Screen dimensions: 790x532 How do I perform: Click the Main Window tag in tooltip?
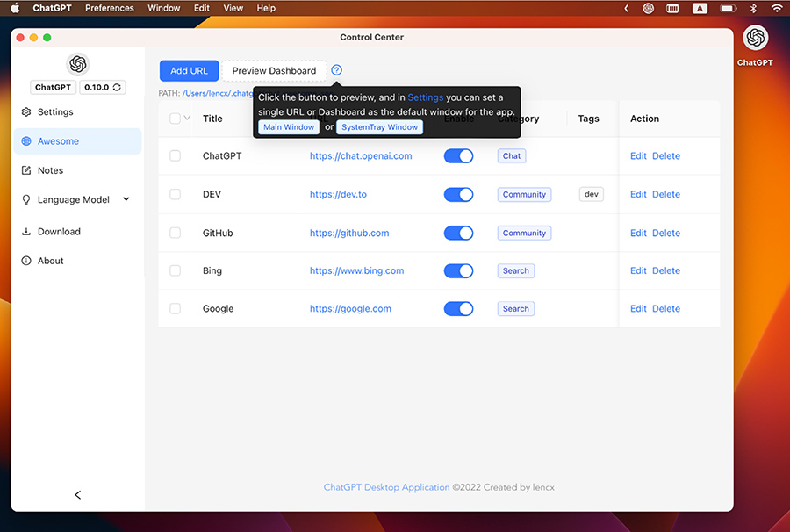(x=289, y=127)
